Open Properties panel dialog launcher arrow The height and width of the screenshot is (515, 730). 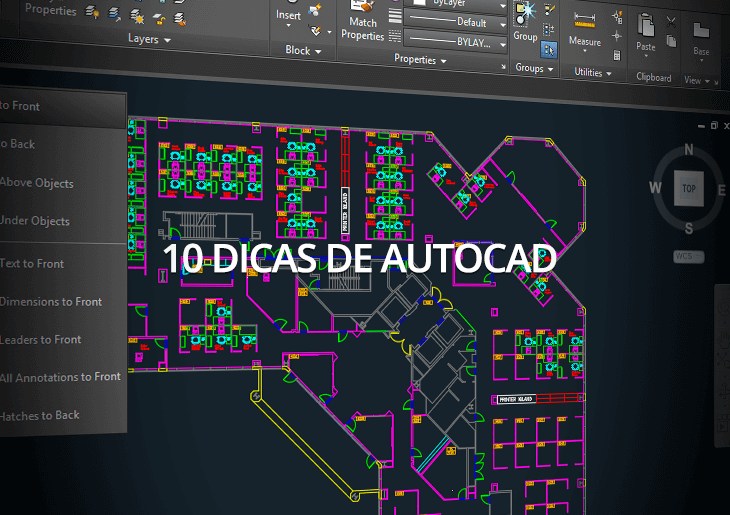pyautogui.click(x=503, y=67)
